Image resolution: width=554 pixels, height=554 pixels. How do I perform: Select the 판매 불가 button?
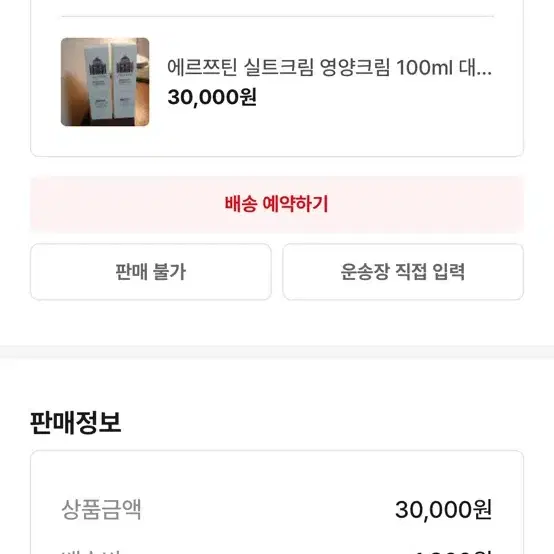click(x=151, y=272)
